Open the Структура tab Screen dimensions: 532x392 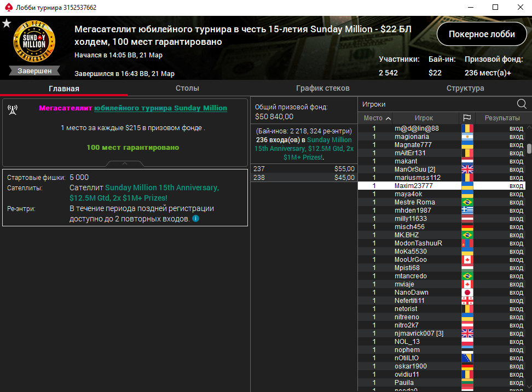coord(465,88)
